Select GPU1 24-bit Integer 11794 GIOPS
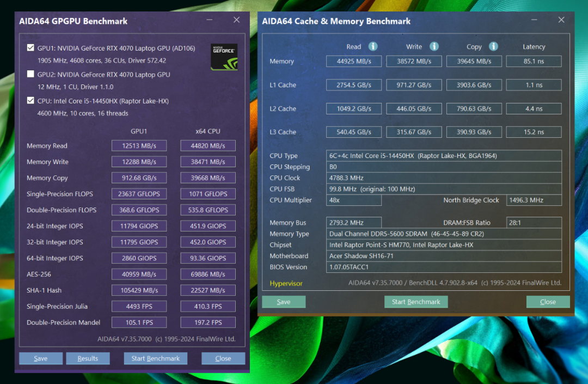The width and height of the screenshot is (588, 384). pyautogui.click(x=139, y=226)
